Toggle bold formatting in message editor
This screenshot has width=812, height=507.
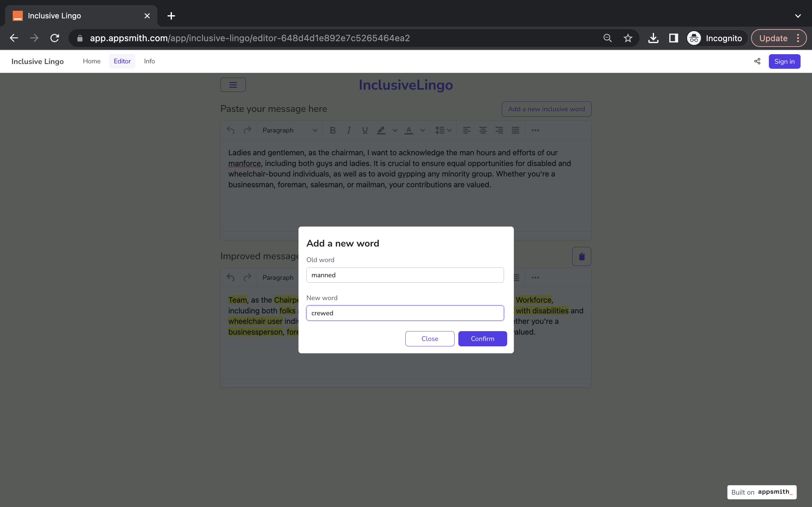[332, 131]
